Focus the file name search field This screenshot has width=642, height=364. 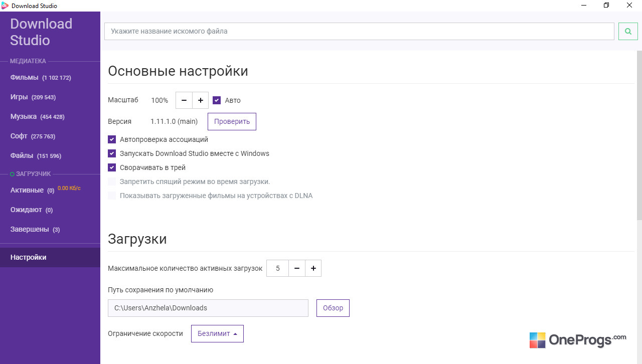(x=359, y=31)
